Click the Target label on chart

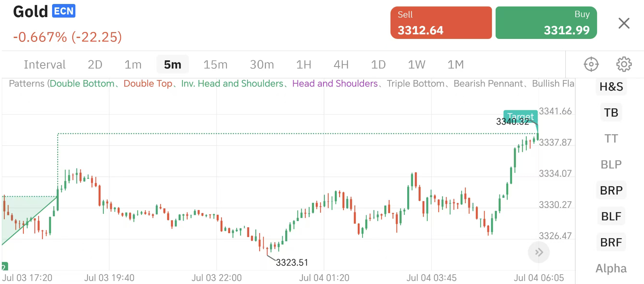pyautogui.click(x=520, y=115)
